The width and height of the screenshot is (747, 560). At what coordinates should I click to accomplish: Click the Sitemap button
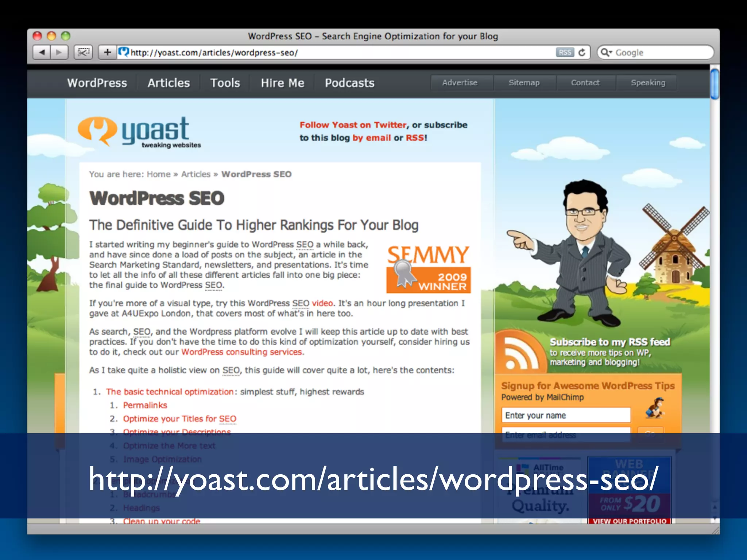pos(524,83)
